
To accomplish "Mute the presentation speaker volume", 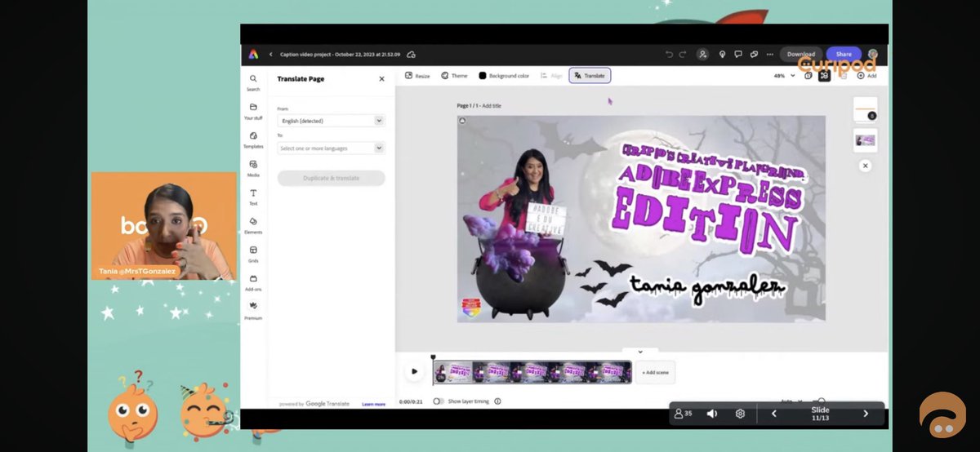I will pyautogui.click(x=712, y=414).
